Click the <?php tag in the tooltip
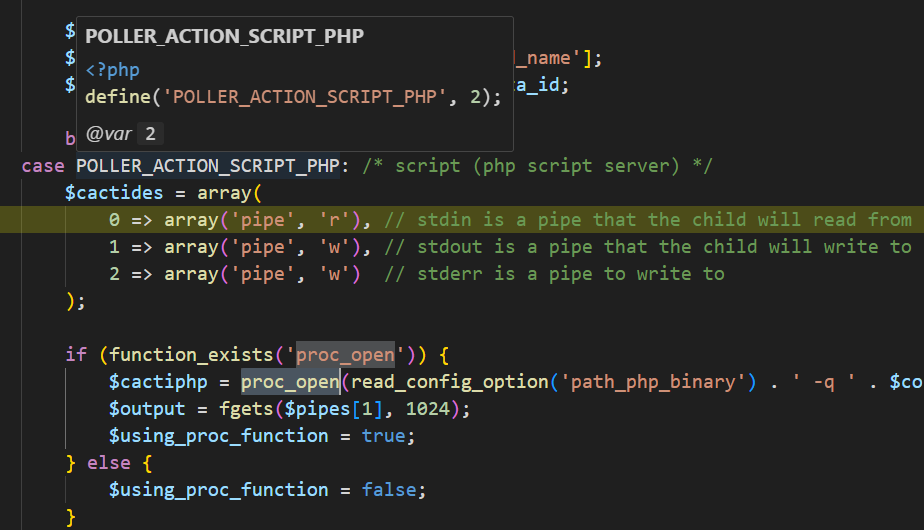This screenshot has width=924, height=530. 113,70
